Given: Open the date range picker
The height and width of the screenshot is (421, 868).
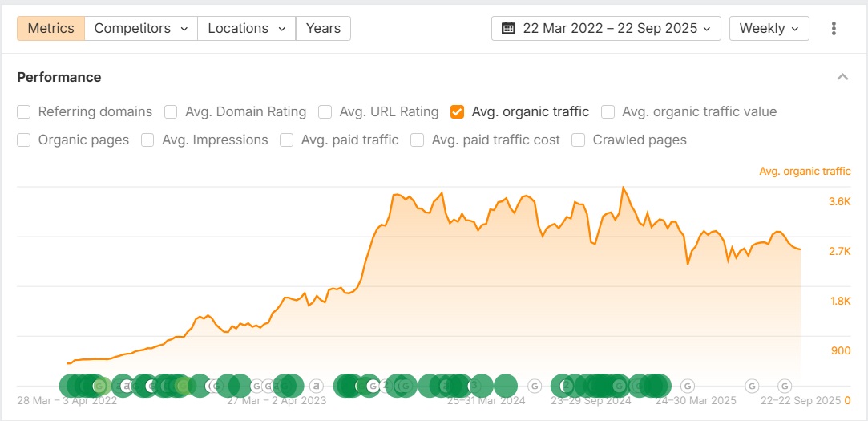Looking at the screenshot, I should coord(606,29).
